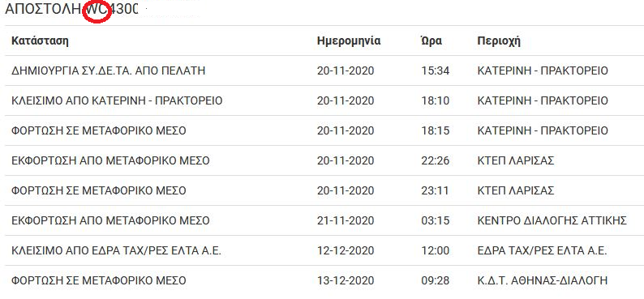
Task: Click the Κ.Δ.Τ. ΑΘΗΝΑΣ-ΔΙΑΛΟΓΗ area cell
Action: [x=542, y=280]
